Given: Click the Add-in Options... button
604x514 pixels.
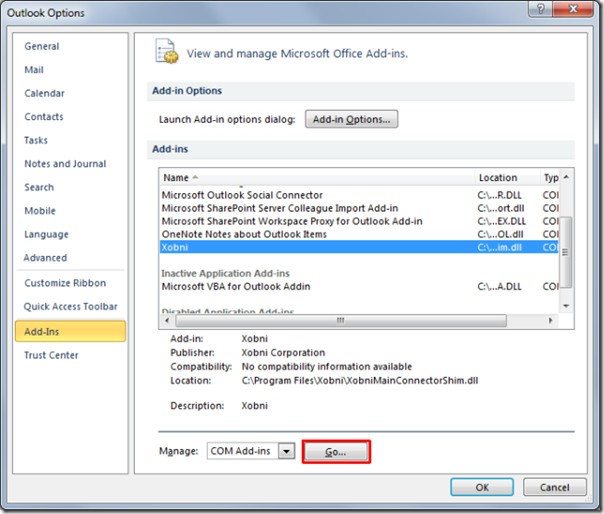Looking at the screenshot, I should coord(350,119).
